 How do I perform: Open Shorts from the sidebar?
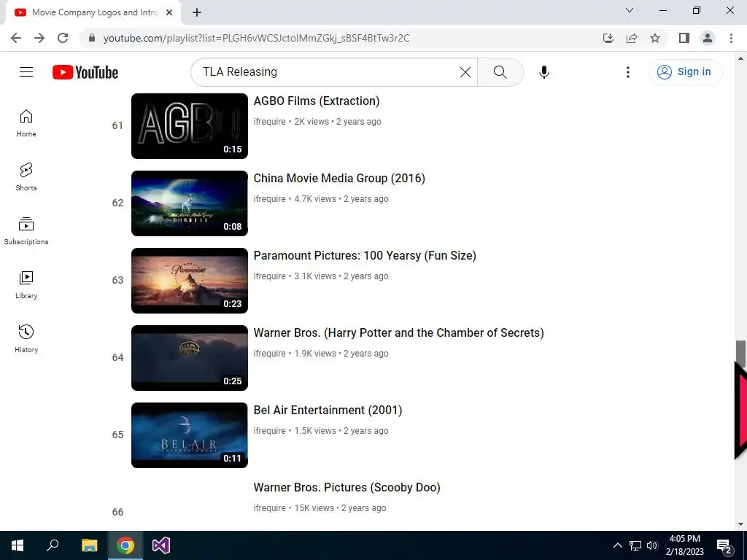pos(26,176)
